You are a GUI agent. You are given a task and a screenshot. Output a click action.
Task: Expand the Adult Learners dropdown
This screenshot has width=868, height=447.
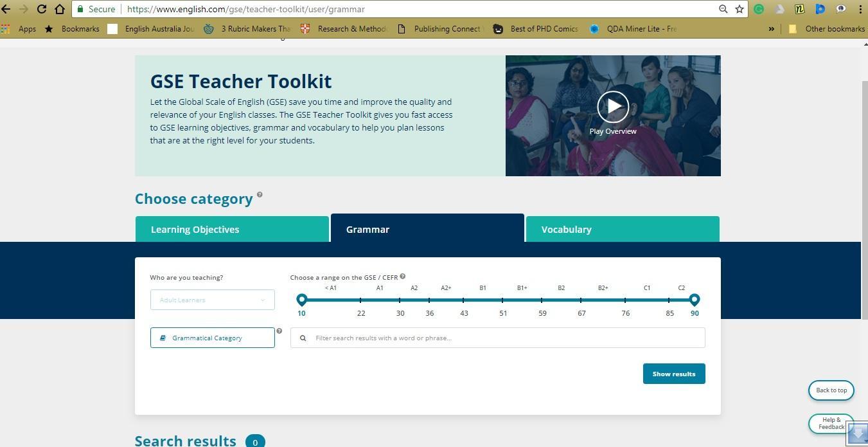(212, 300)
